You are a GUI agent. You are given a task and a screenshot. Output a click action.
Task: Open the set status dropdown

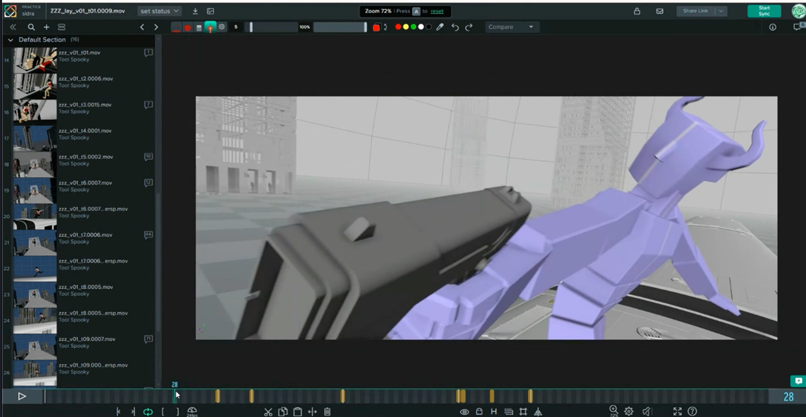tap(159, 11)
